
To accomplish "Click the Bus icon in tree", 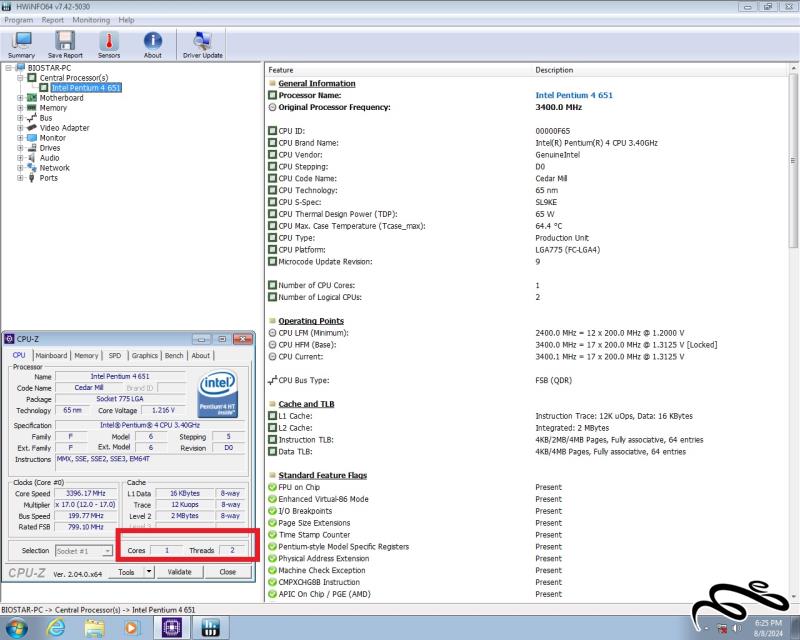I will [x=32, y=118].
